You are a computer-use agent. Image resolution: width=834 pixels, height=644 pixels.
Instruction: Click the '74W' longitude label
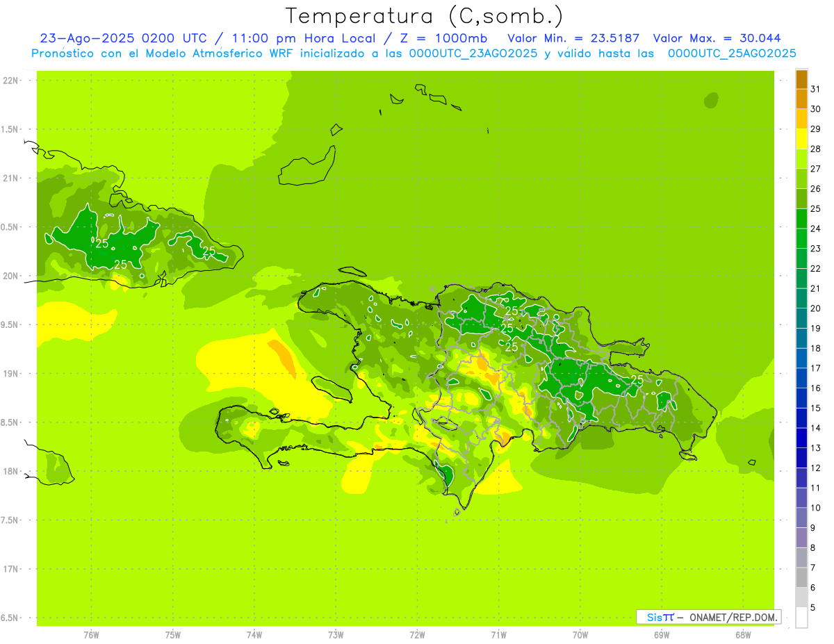254,635
